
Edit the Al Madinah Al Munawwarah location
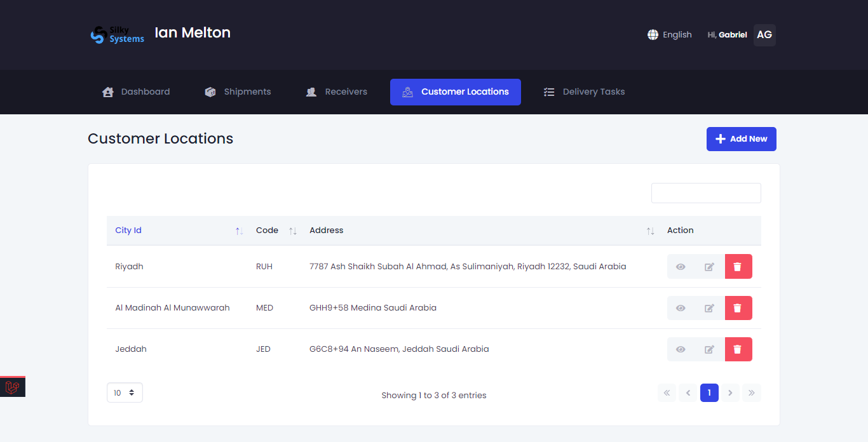(709, 308)
